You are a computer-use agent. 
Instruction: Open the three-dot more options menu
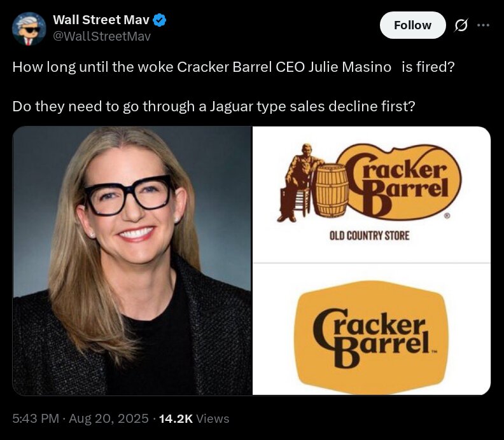click(x=484, y=25)
